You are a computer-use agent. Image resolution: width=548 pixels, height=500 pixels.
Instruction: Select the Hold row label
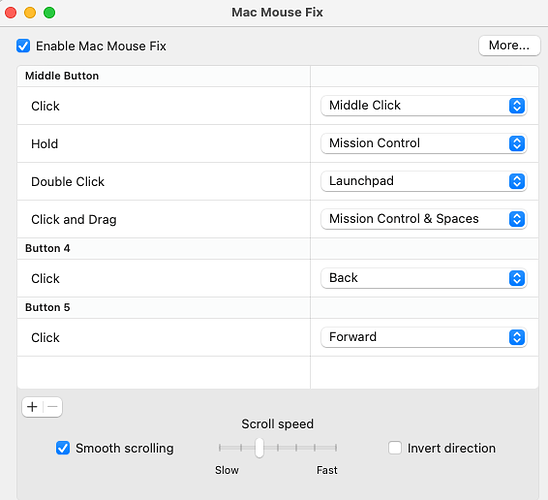pos(44,144)
